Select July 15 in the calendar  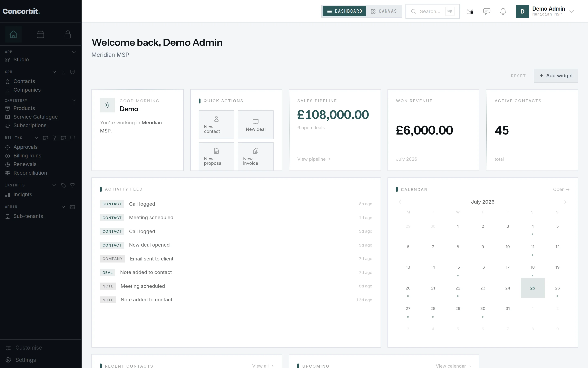click(458, 267)
